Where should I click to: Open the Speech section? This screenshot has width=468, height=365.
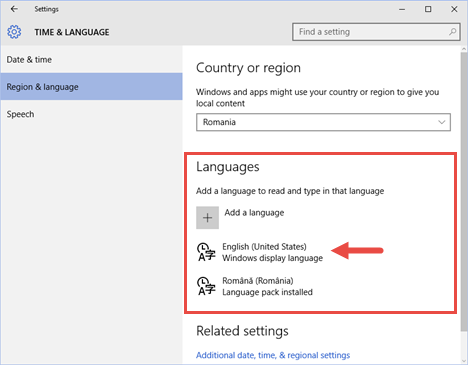(91, 114)
